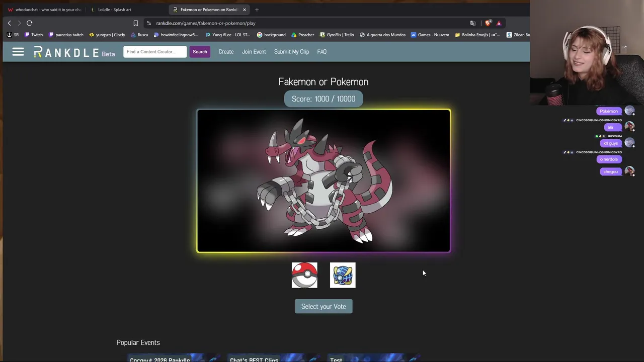Open the Test event card
644x362 pixels.
[373, 358]
